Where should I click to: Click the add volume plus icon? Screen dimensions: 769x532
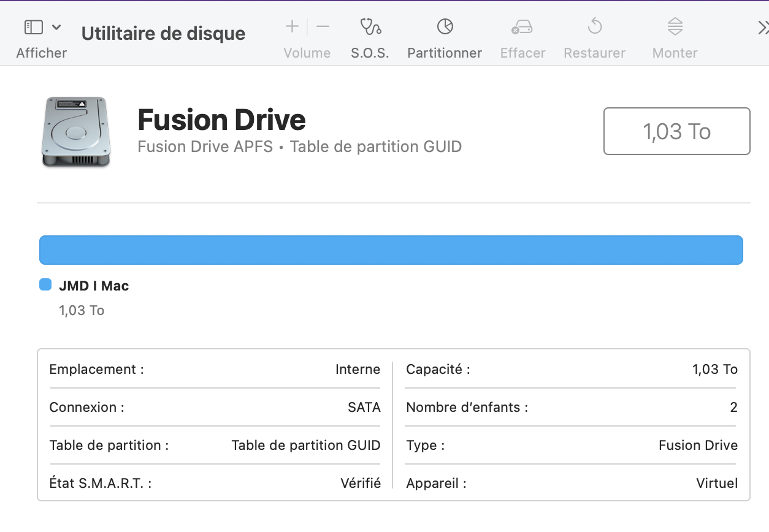tap(292, 26)
